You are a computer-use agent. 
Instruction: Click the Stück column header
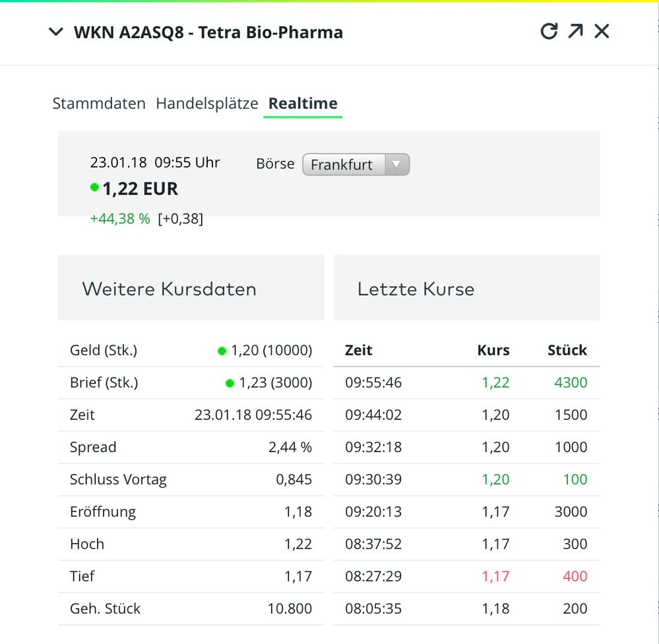click(x=567, y=350)
